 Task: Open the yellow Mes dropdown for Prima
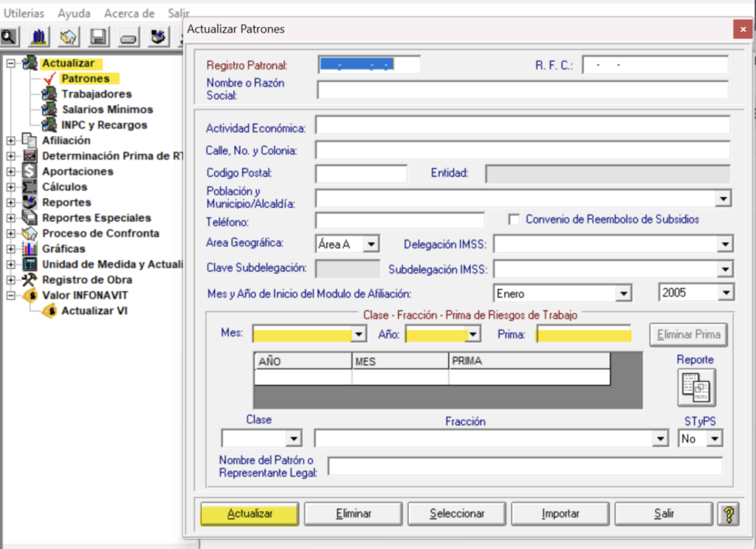tap(358, 334)
